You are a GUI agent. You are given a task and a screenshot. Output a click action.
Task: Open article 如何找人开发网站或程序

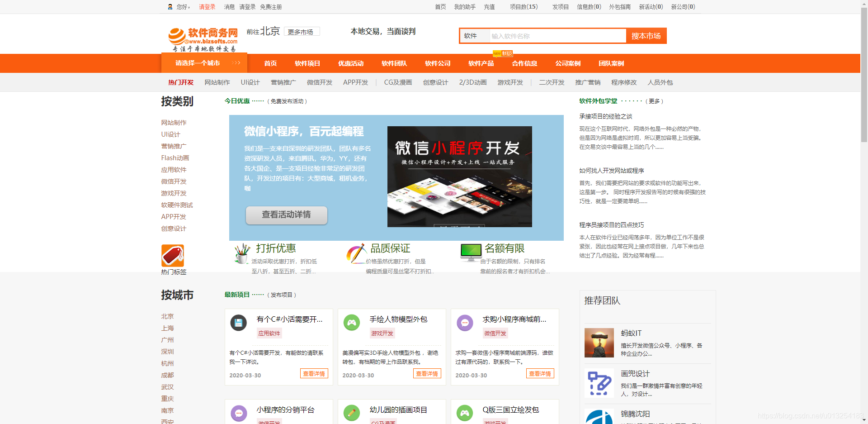click(612, 171)
